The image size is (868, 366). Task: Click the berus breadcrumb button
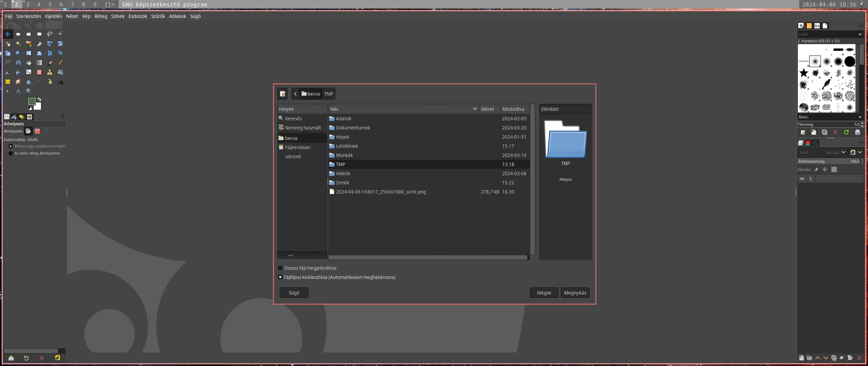tap(311, 94)
